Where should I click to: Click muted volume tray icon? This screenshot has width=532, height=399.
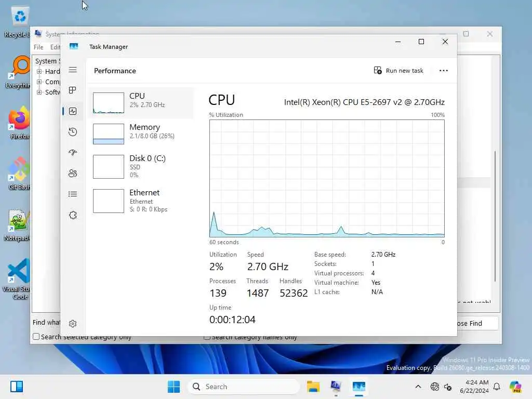447,387
